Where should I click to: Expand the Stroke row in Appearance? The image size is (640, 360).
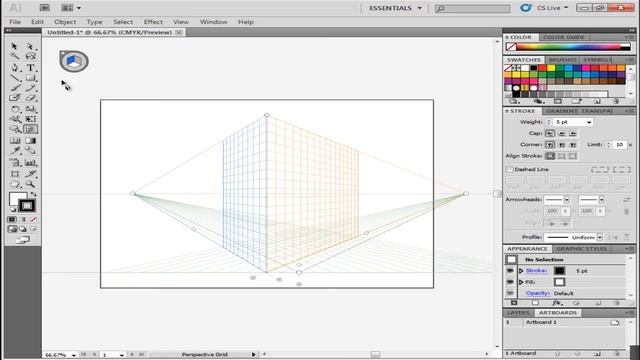(x=521, y=271)
